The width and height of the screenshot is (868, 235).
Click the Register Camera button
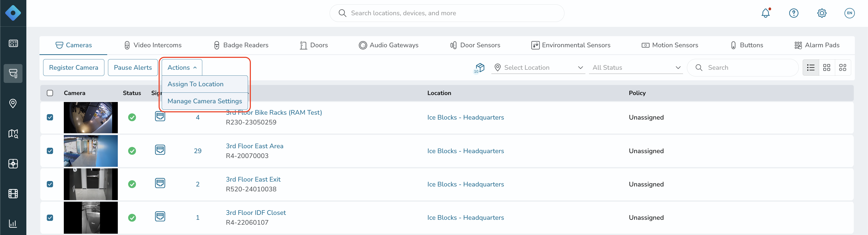pyautogui.click(x=74, y=68)
